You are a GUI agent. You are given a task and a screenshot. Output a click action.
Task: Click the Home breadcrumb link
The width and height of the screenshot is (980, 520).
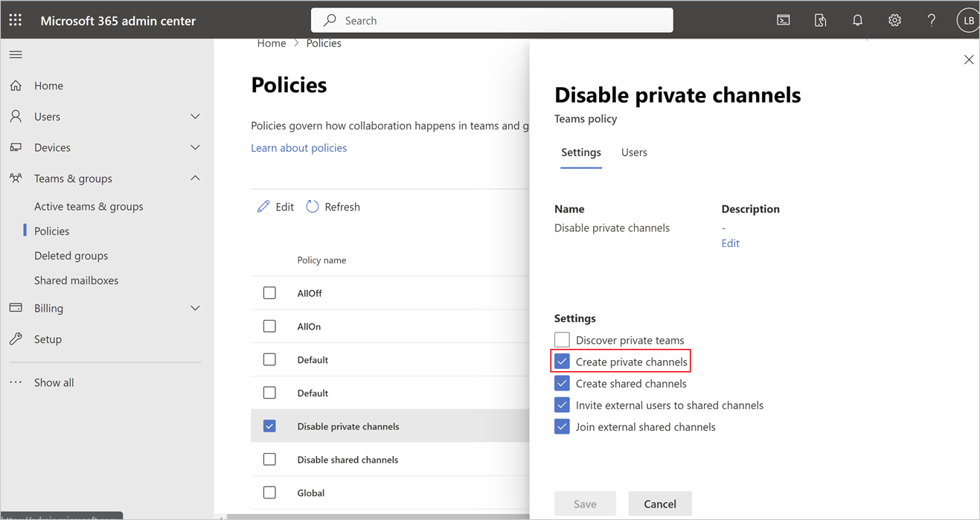point(272,43)
